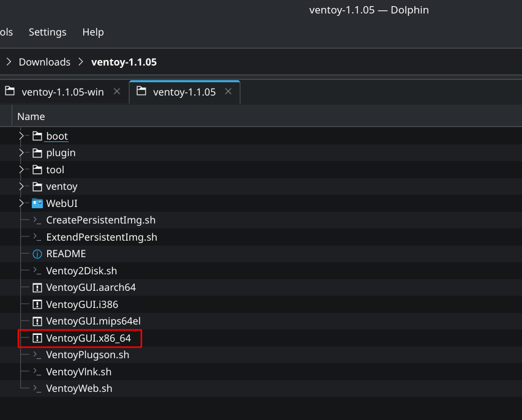Expand the boot folder
This screenshot has width=522, height=420.
(21, 136)
